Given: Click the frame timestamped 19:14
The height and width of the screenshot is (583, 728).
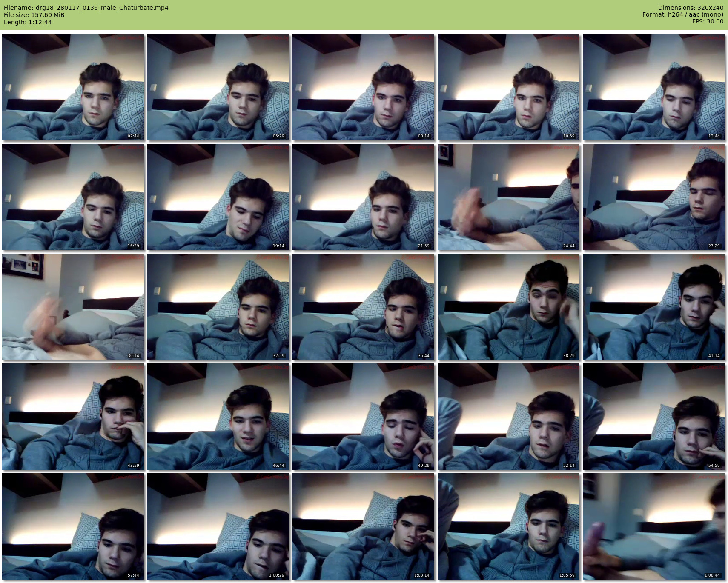Looking at the screenshot, I should point(218,197).
